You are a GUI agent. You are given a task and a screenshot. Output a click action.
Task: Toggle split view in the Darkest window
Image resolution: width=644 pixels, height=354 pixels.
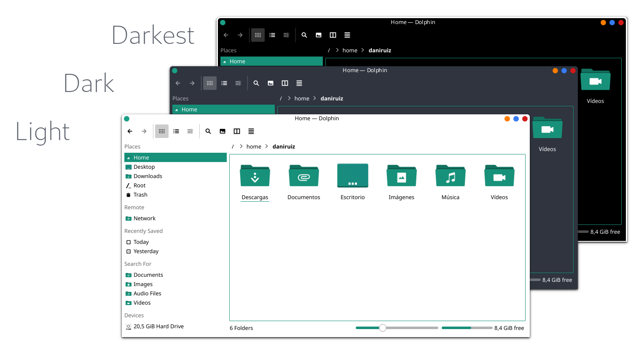click(333, 35)
